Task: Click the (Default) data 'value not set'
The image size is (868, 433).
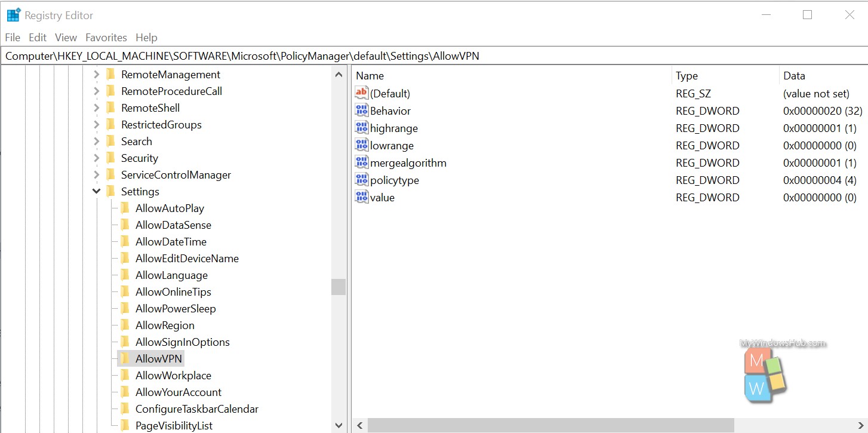Action: pos(816,93)
